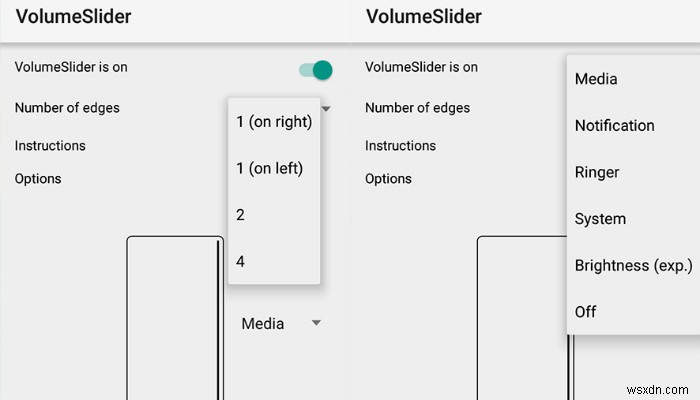Open Instructions in the right panel
Image resolution: width=700 pixels, height=400 pixels.
point(400,146)
